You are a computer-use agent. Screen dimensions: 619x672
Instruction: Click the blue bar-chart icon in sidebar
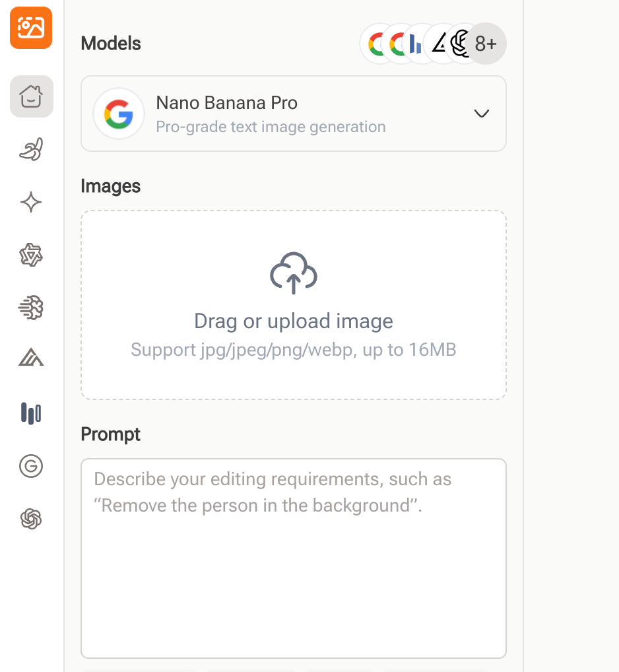coord(31,413)
